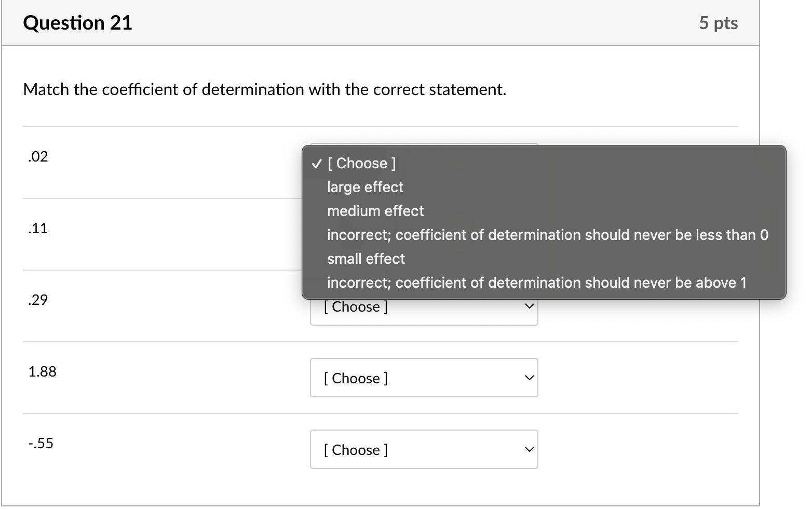Click the chevron on the -.55 dropdown

(x=529, y=450)
